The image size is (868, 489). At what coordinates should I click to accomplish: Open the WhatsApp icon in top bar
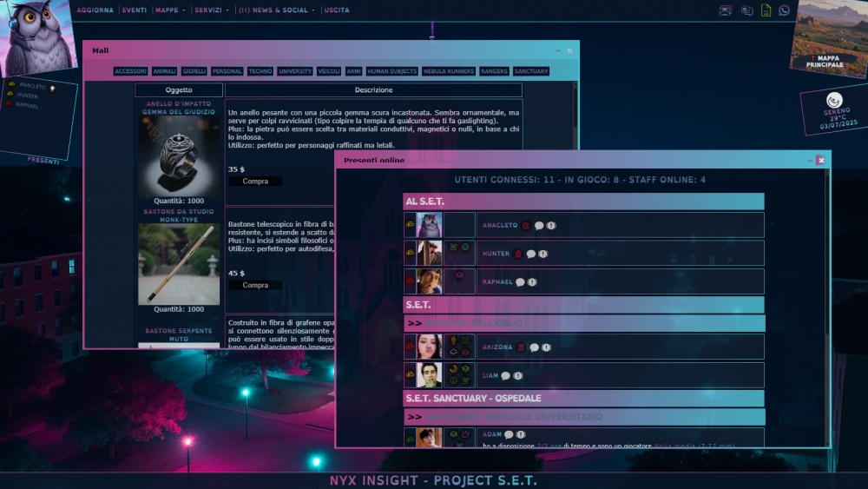tap(784, 10)
